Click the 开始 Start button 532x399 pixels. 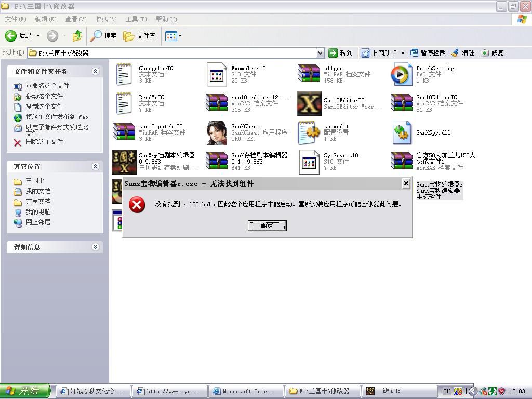[25, 391]
